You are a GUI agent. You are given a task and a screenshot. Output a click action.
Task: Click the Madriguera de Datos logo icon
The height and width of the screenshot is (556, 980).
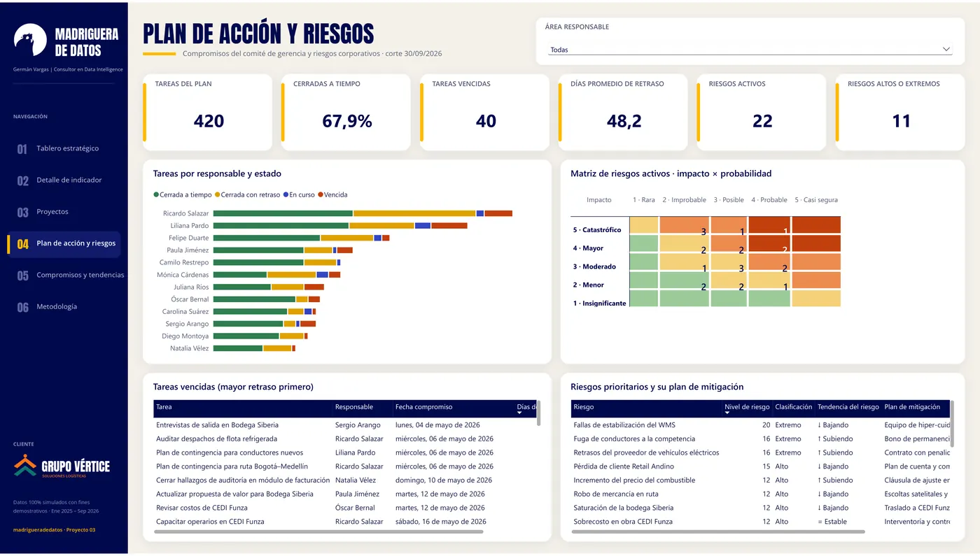coord(30,40)
